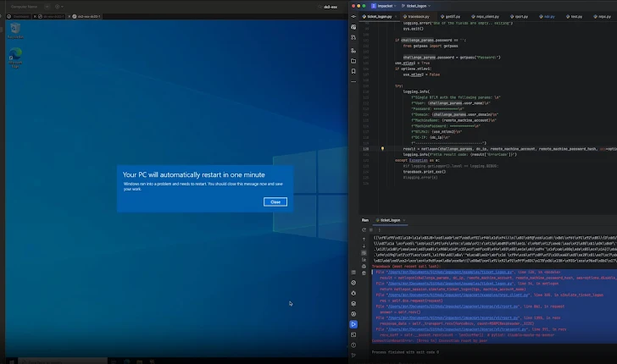Click Close on the restart warning dialog
This screenshot has width=617, height=364.
(275, 201)
